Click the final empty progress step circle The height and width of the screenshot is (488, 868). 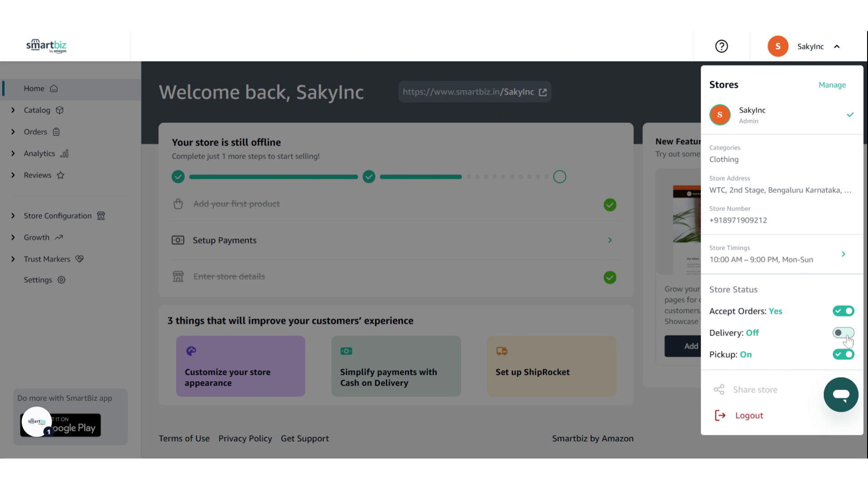tap(560, 177)
